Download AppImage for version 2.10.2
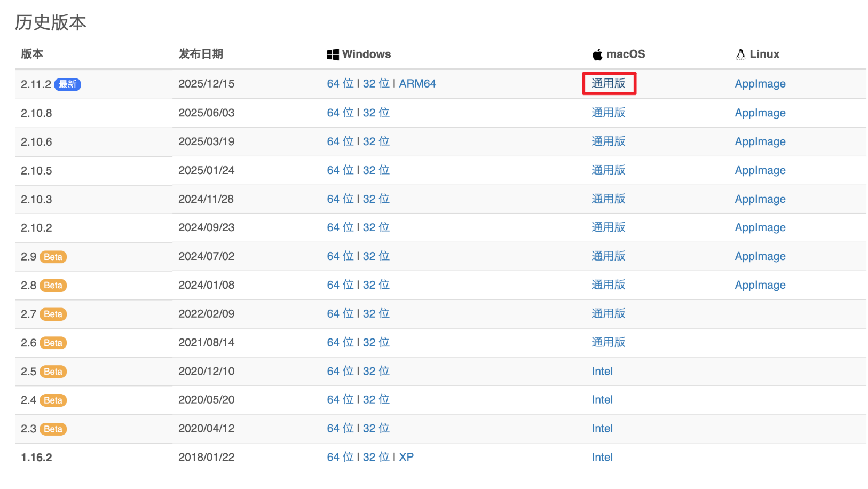The height and width of the screenshot is (489, 868). (x=760, y=228)
